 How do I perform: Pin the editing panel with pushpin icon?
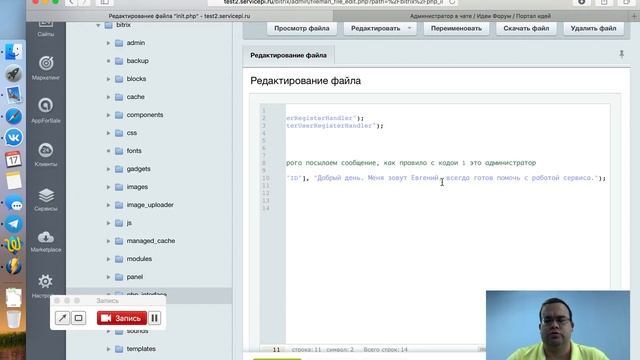point(622,54)
